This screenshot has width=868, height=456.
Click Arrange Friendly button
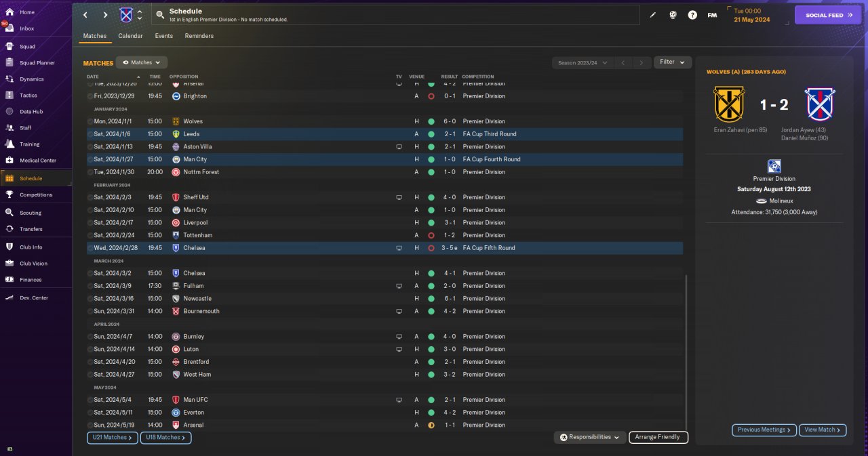coord(658,438)
